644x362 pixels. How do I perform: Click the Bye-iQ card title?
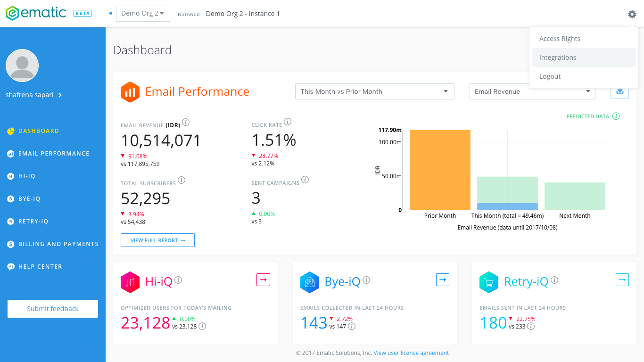point(342,282)
